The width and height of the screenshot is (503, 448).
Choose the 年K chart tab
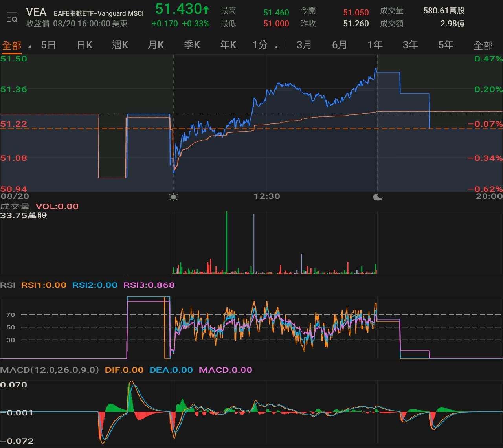(228, 45)
